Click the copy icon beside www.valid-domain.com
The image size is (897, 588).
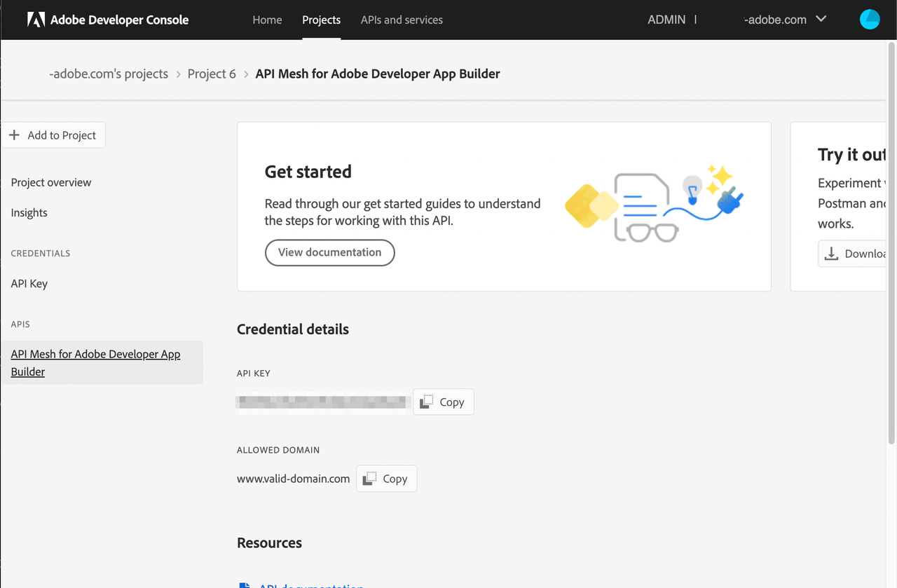369,479
